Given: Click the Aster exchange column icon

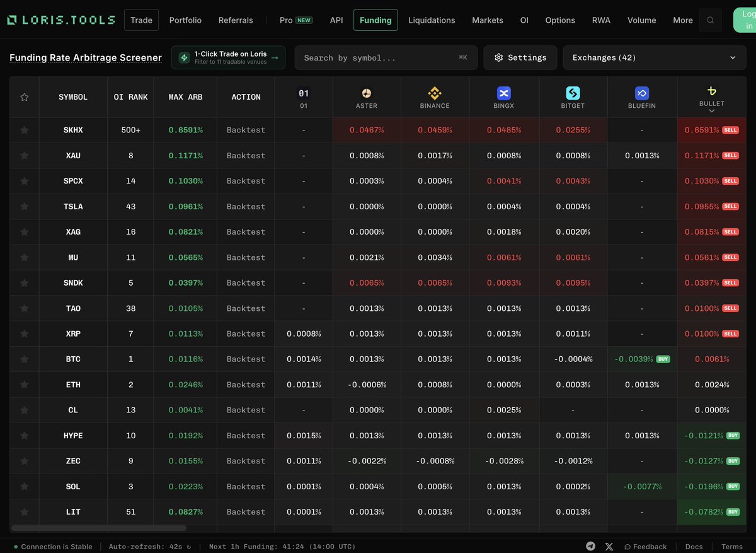Looking at the screenshot, I should (367, 93).
